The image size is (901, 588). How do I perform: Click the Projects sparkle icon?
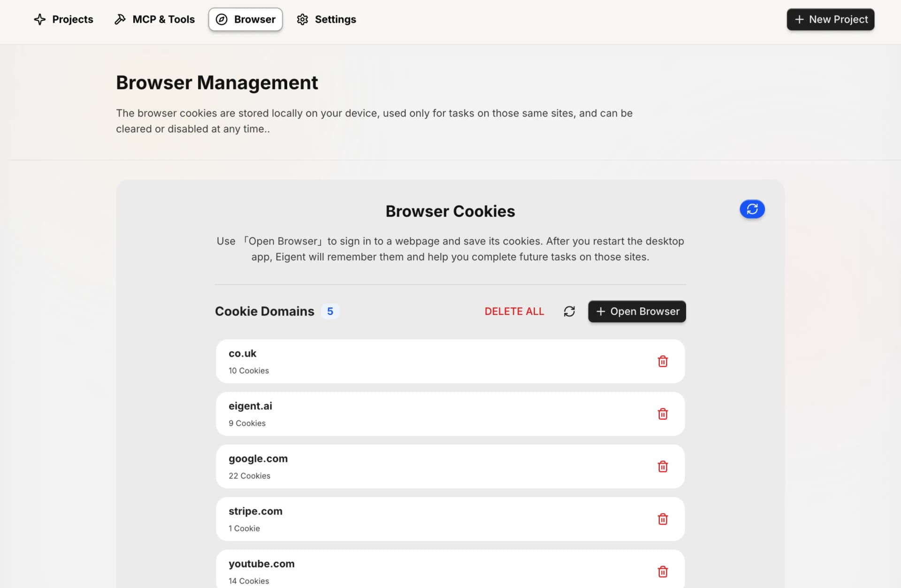[40, 19]
